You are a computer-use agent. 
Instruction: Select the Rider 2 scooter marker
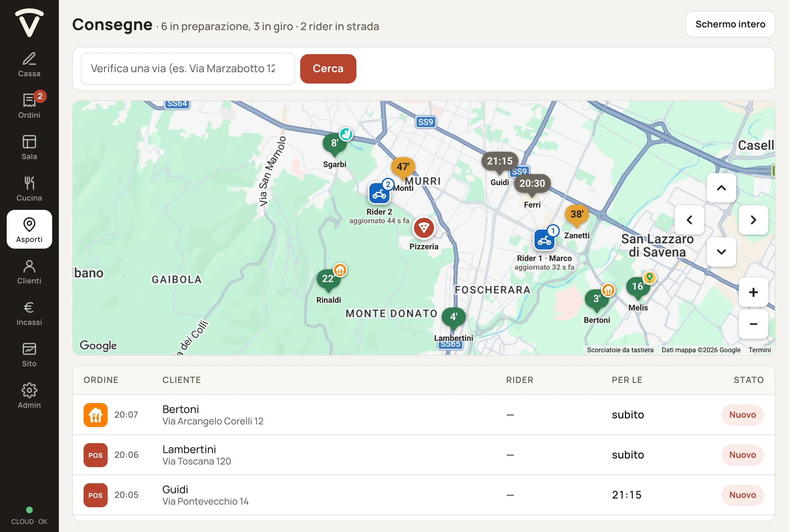[x=379, y=194]
